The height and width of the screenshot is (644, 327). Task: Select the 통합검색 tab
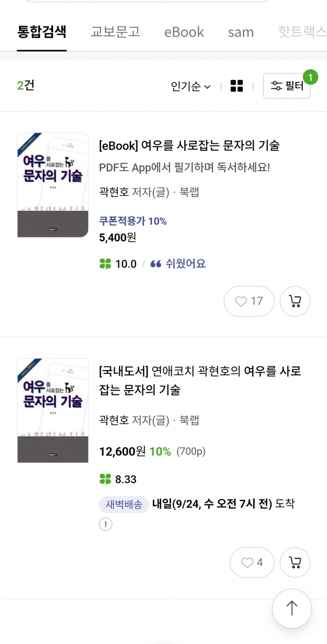pos(42,32)
